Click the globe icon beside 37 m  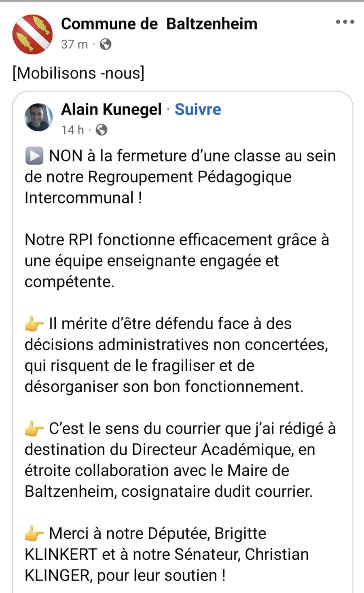tap(106, 44)
